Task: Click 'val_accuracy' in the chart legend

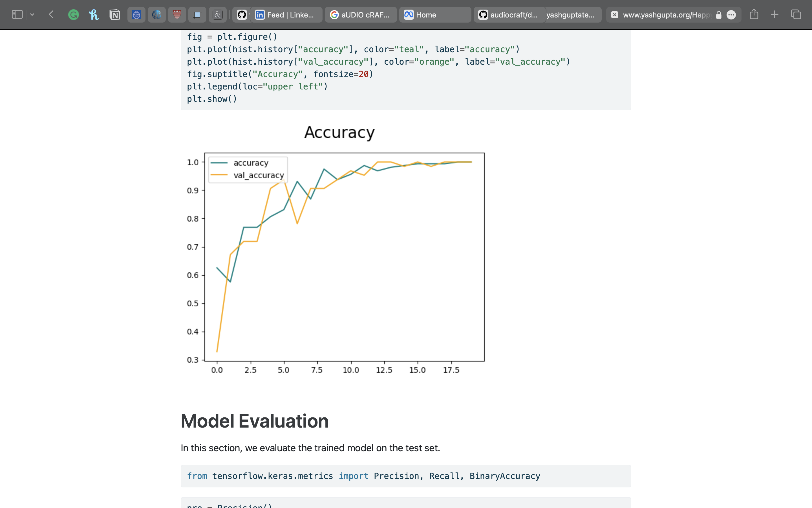Action: click(x=259, y=175)
